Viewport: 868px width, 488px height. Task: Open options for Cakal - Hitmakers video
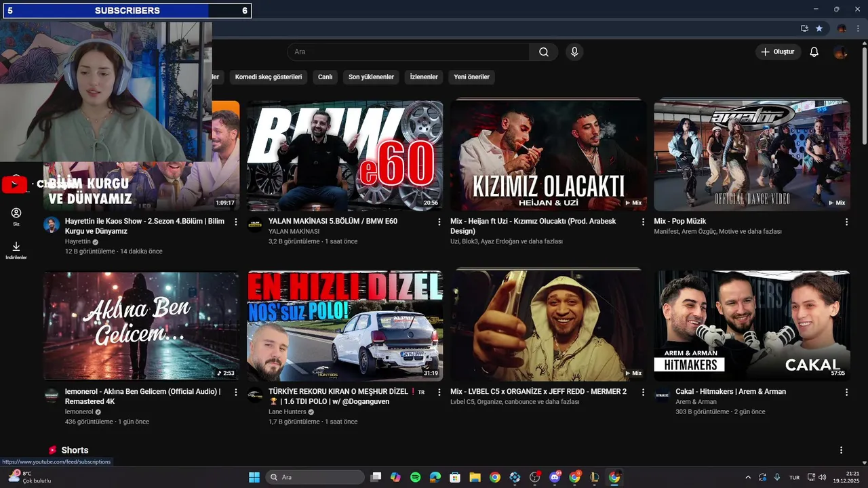tap(846, 392)
